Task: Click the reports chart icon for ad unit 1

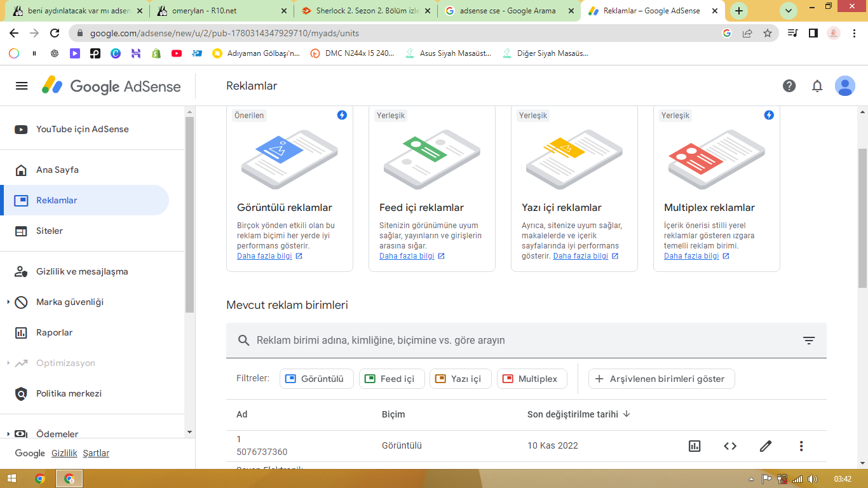Action: pos(695,446)
